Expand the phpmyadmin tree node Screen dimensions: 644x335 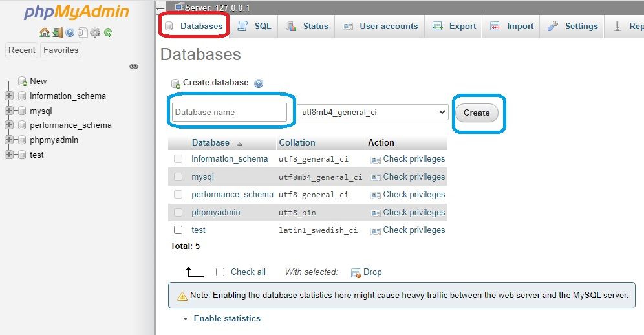tap(8, 140)
